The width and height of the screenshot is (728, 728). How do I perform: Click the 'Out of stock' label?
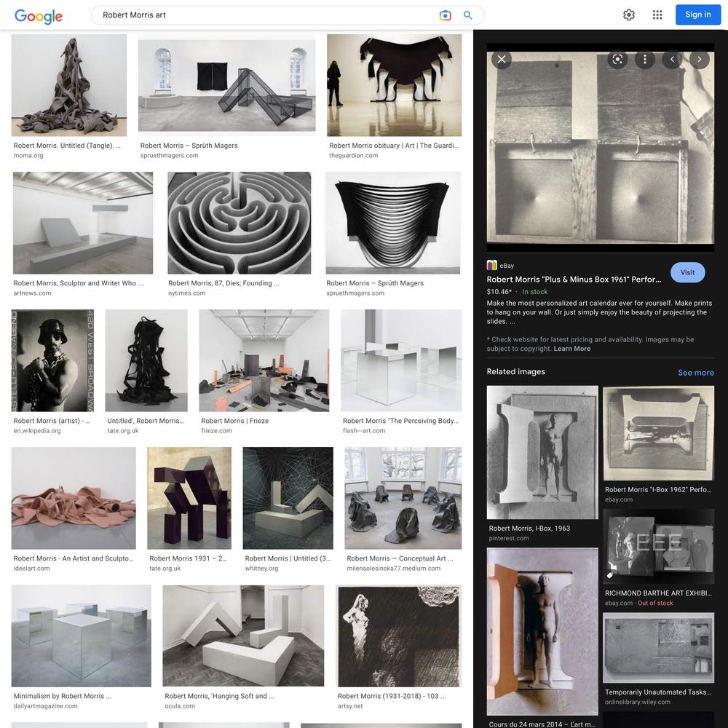655,603
